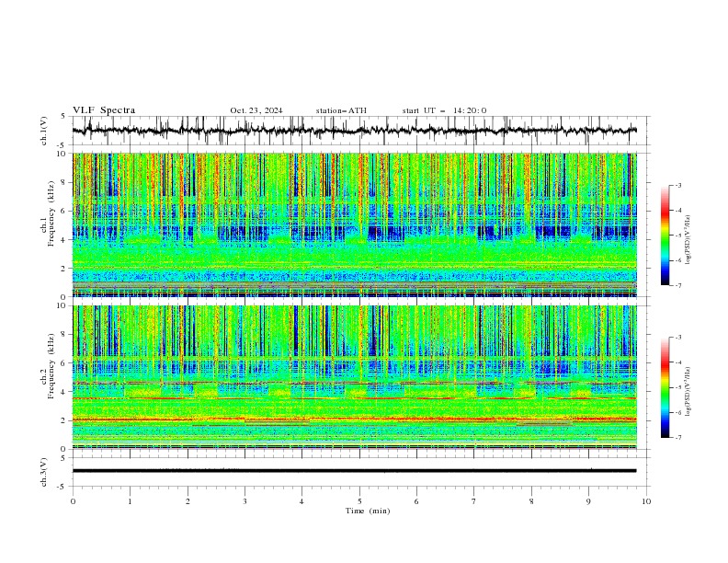Click the 'start UT = 14:20:0' label
This screenshot has width=728, height=563.
[444, 110]
